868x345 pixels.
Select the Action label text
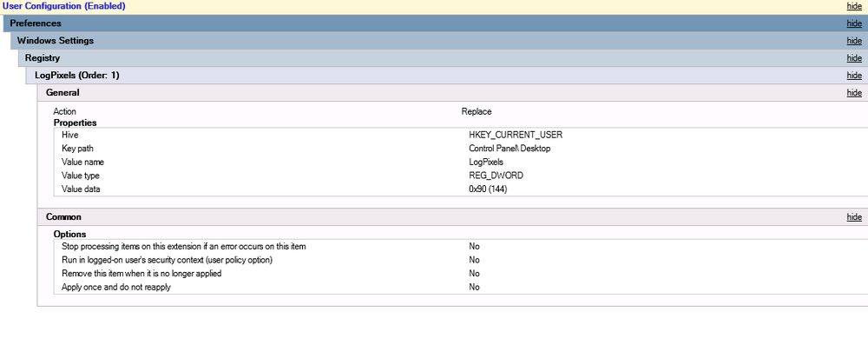pyautogui.click(x=64, y=111)
